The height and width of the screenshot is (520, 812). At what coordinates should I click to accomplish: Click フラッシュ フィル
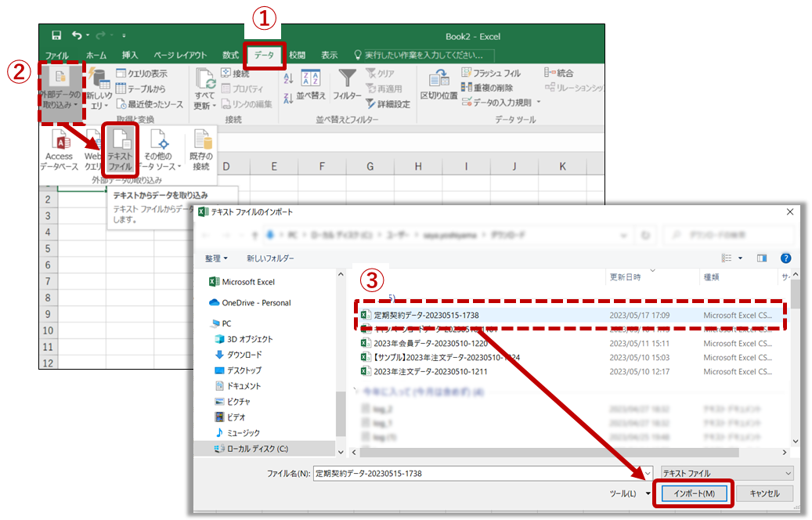coord(492,73)
